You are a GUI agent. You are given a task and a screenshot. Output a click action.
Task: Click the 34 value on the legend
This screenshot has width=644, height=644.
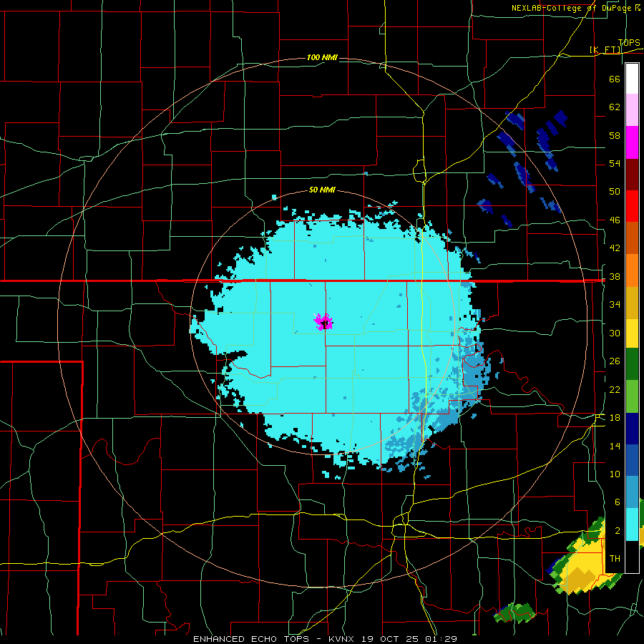[615, 305]
